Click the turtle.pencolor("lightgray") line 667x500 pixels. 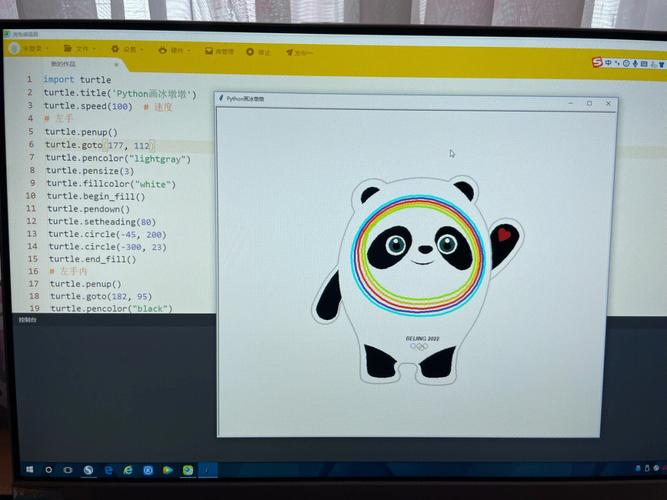click(118, 158)
